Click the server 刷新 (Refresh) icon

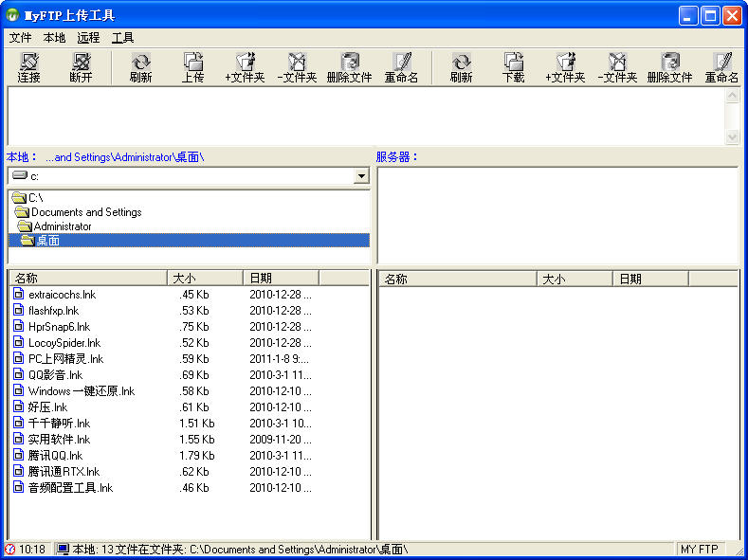coord(461,67)
